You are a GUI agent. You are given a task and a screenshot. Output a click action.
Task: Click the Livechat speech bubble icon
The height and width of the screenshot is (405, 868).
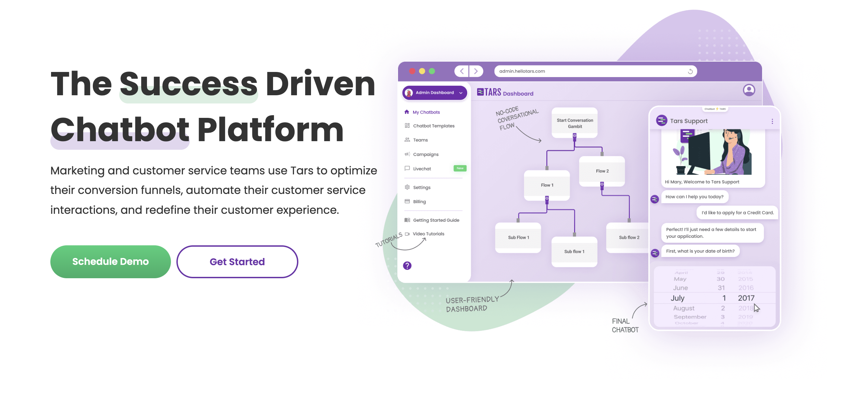407,168
